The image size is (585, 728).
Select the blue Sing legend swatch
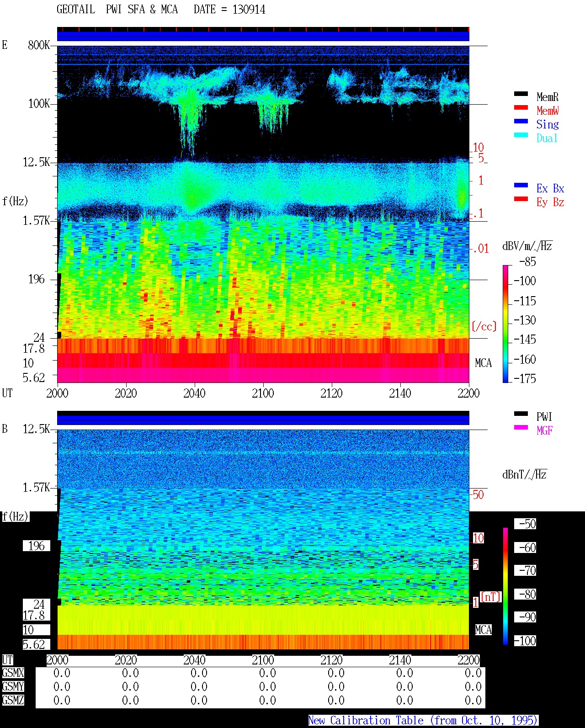coord(521,121)
